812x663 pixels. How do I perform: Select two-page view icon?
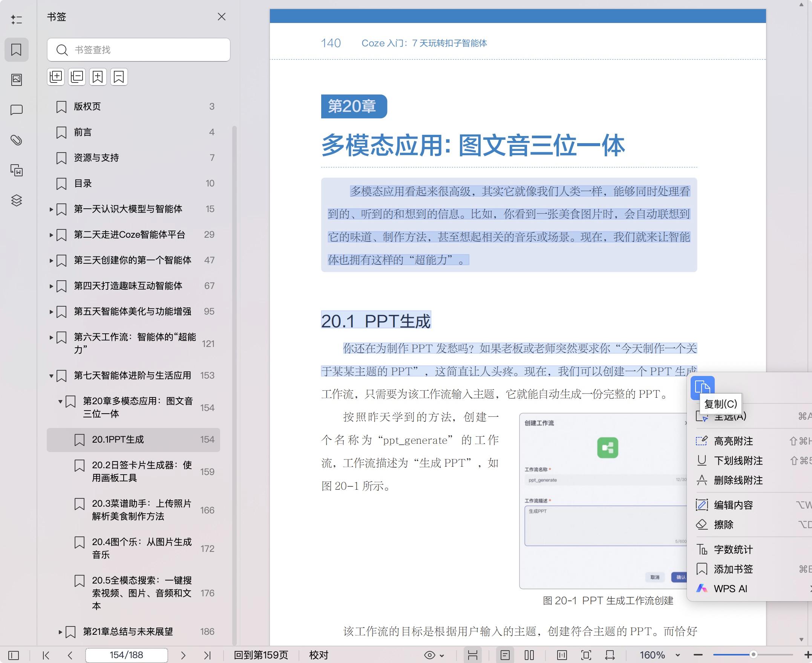pyautogui.click(x=529, y=655)
